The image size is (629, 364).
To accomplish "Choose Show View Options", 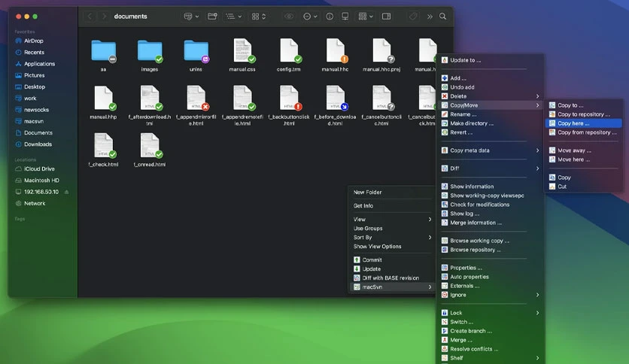I will coord(392,247).
